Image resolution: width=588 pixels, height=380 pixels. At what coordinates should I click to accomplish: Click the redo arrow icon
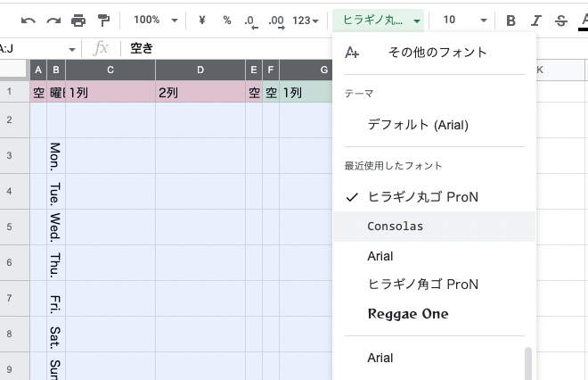(x=53, y=21)
